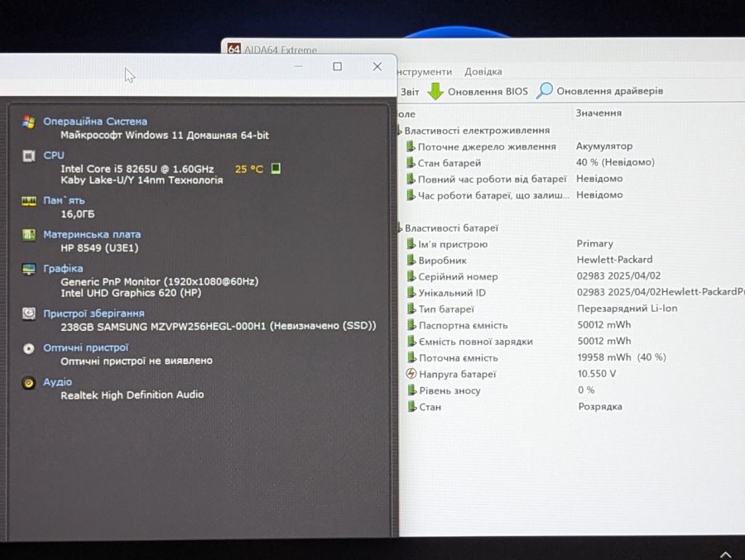Click the CPU temperature 25 °C
Viewport: 745px width, 560px height.
pos(249,169)
